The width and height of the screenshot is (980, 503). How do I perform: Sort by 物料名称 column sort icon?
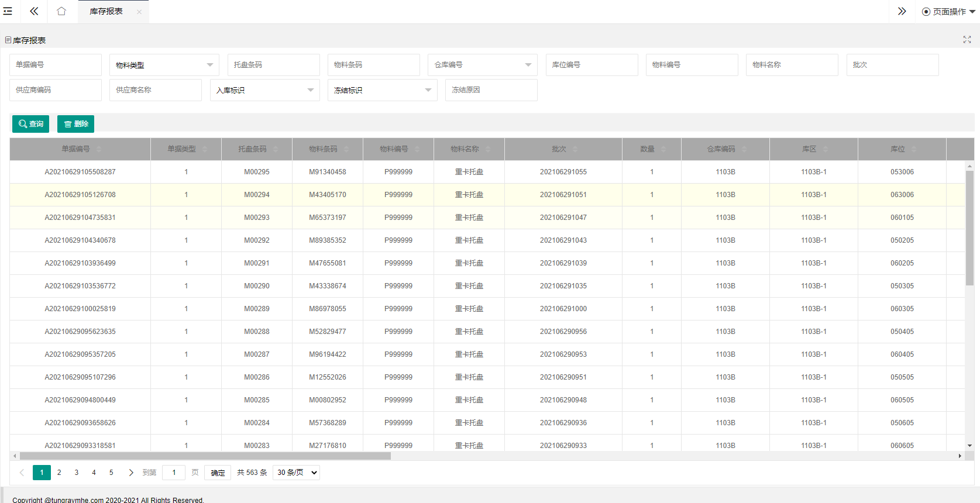[x=488, y=149]
